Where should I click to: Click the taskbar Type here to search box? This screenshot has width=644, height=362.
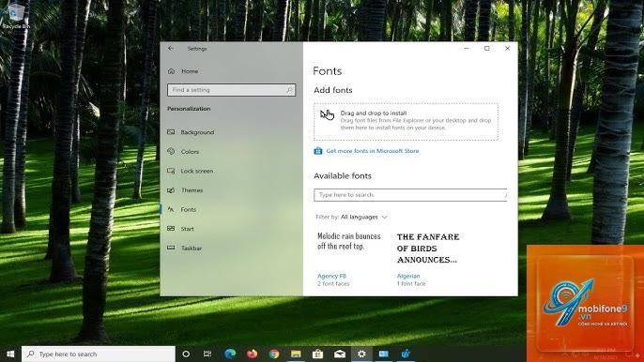pos(99,354)
